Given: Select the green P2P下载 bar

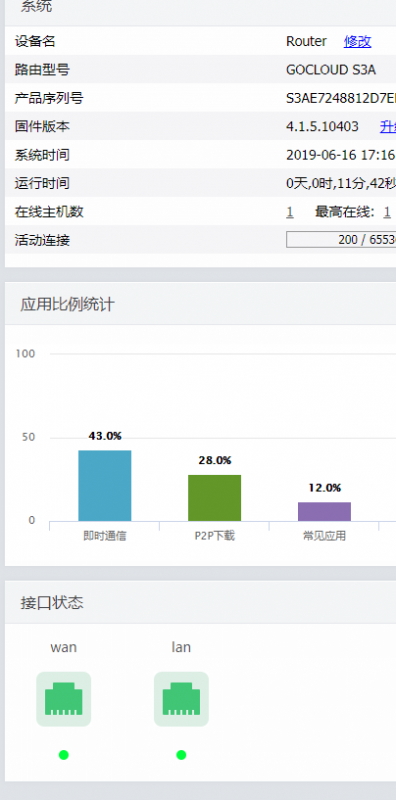Looking at the screenshot, I should (x=214, y=498).
